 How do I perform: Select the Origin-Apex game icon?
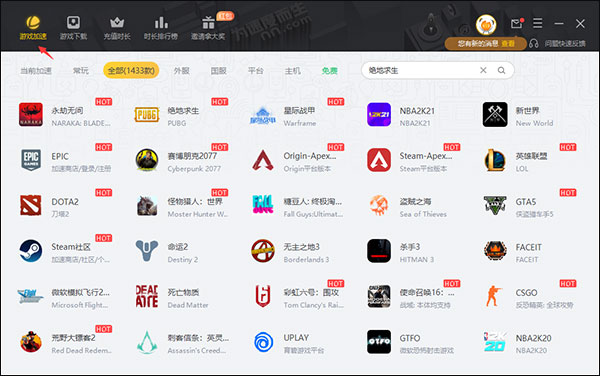[263, 160]
